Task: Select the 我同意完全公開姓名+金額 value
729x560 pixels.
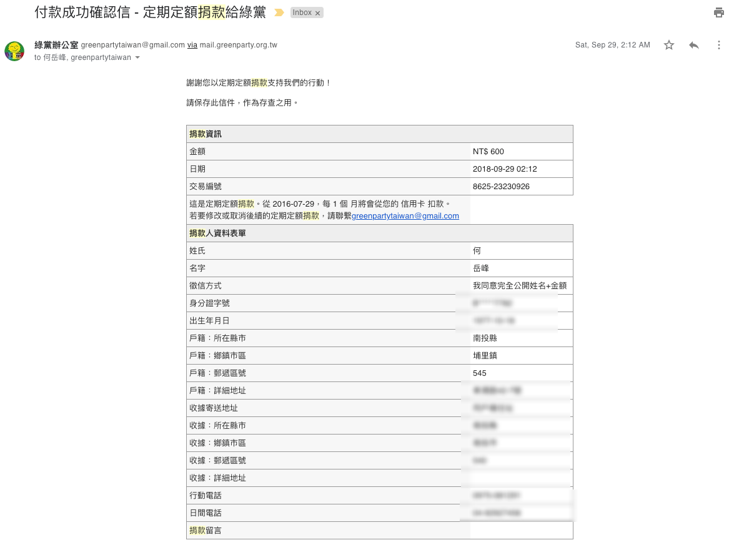Action: [x=519, y=286]
